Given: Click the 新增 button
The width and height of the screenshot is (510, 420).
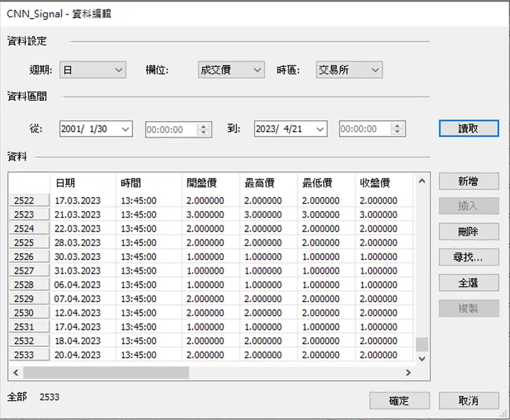Looking at the screenshot, I should coord(469,181).
